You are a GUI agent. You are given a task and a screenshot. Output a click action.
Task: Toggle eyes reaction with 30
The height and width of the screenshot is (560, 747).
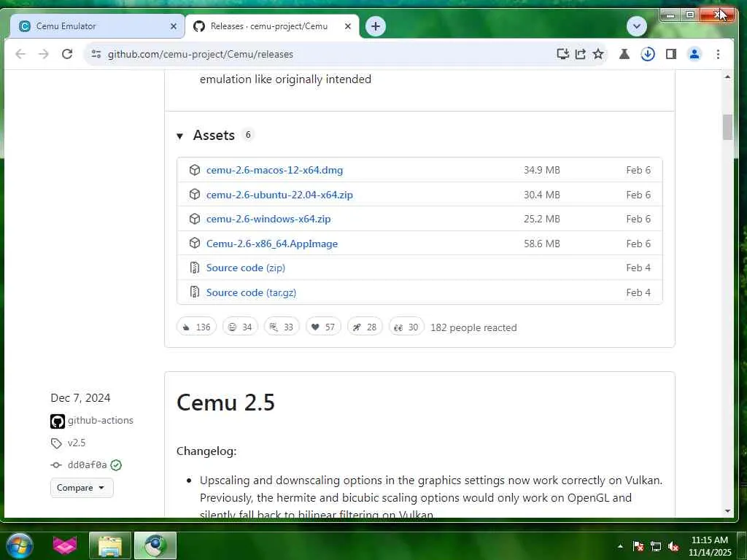[x=406, y=327]
